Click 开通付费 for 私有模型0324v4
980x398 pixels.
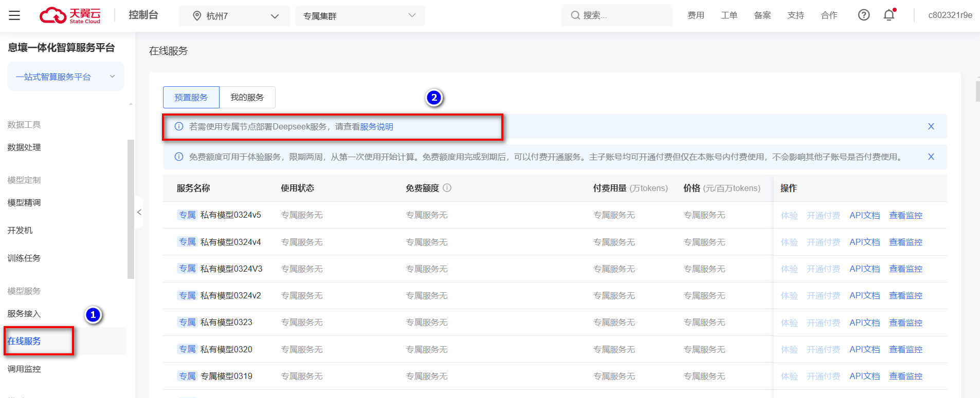point(824,242)
